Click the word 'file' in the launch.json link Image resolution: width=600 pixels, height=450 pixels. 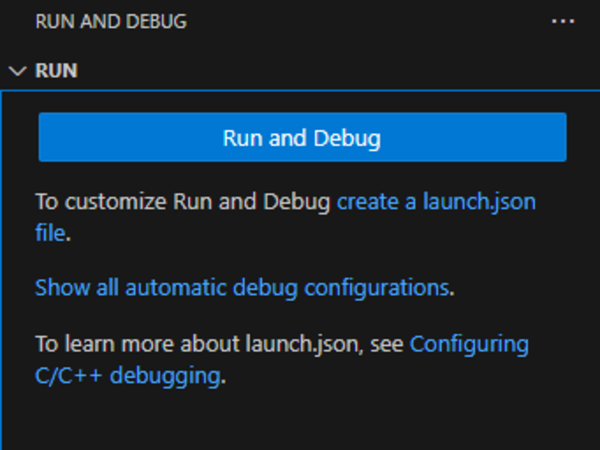[x=50, y=233]
